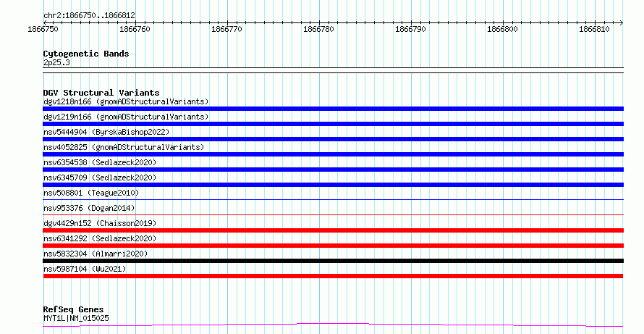Select the magenta MYT1L gene line

[333, 325]
